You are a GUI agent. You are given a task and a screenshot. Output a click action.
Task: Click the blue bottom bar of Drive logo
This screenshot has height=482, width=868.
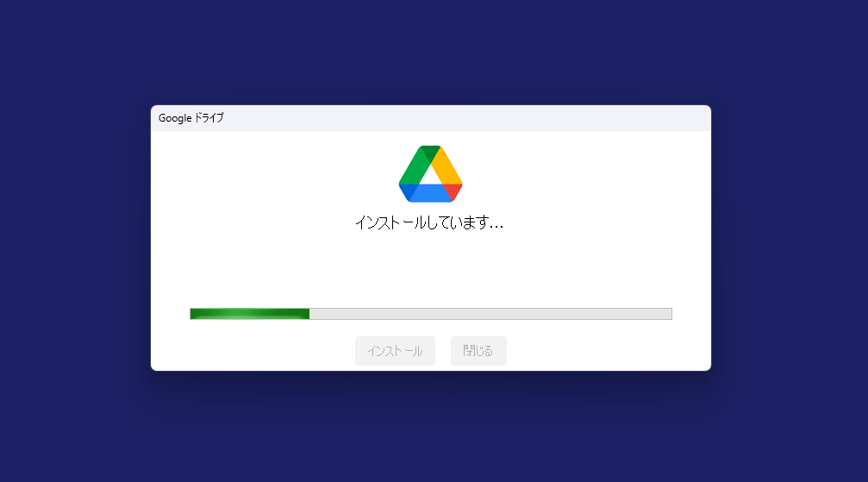click(430, 193)
